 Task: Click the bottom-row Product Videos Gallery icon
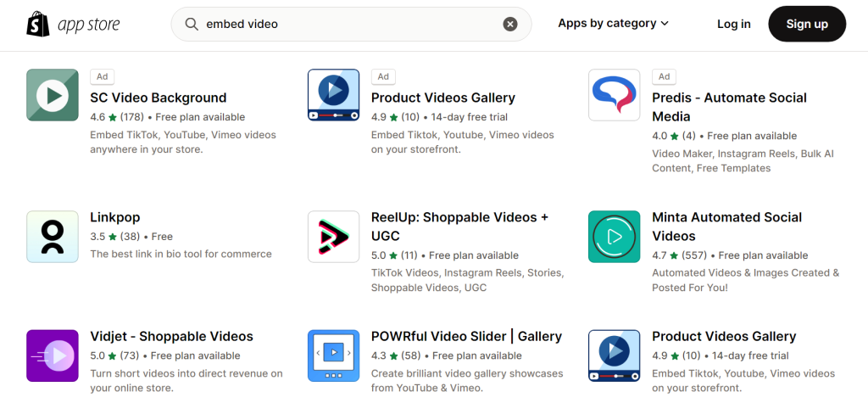point(615,355)
